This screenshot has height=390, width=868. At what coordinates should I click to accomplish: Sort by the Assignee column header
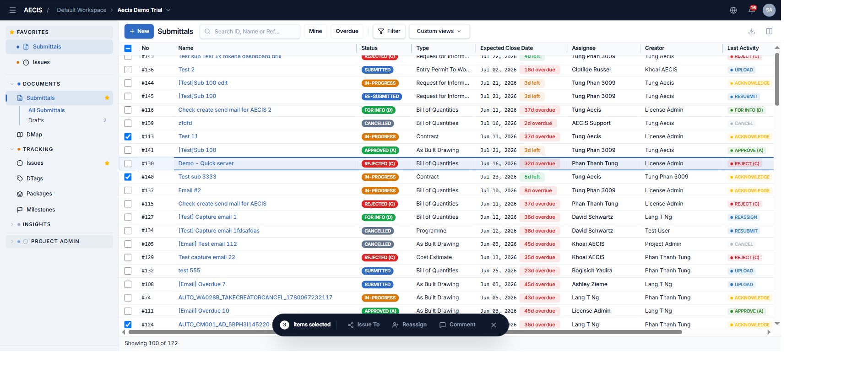coord(584,48)
